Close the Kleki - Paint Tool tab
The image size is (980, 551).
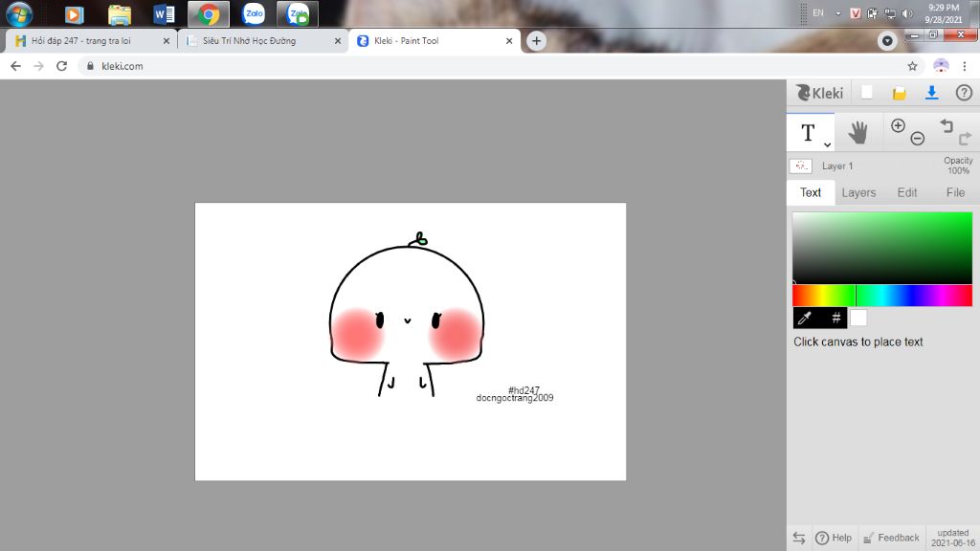[509, 40]
